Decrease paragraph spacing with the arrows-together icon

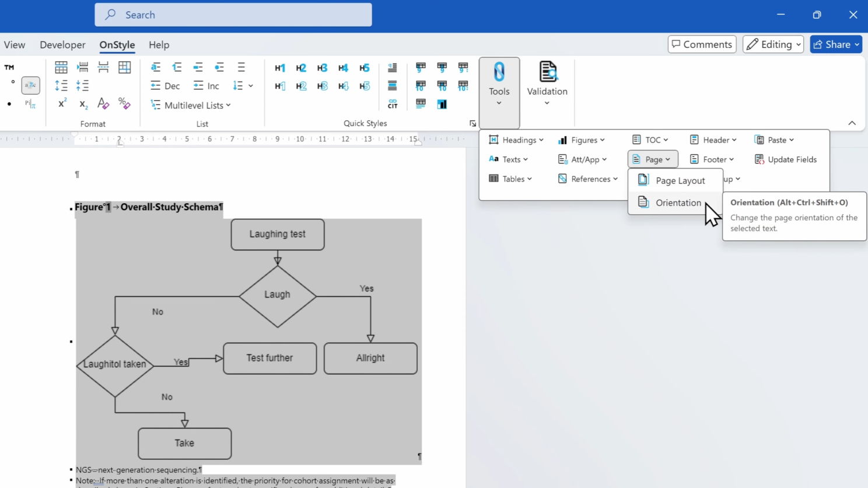pyautogui.click(x=83, y=85)
